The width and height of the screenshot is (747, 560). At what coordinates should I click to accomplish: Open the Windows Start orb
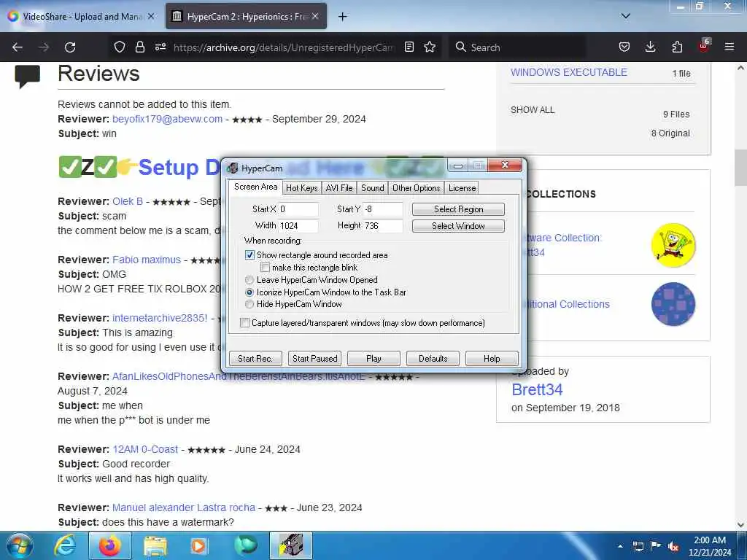click(x=20, y=545)
